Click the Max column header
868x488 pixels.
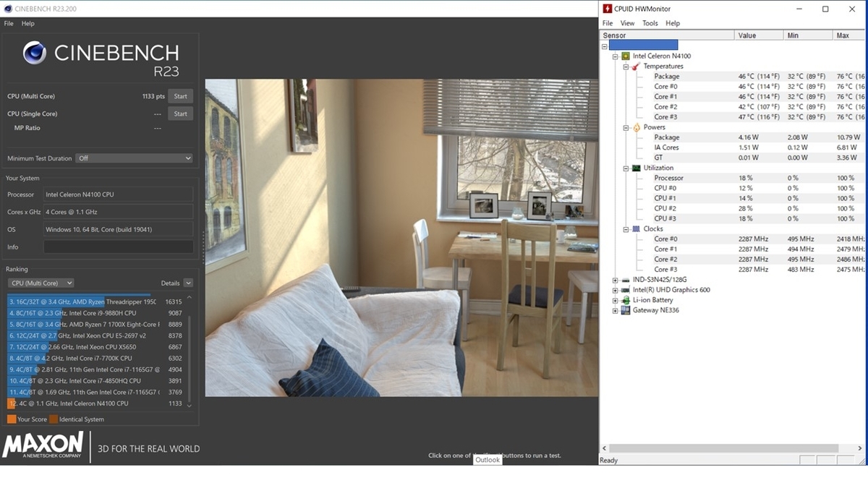point(848,35)
